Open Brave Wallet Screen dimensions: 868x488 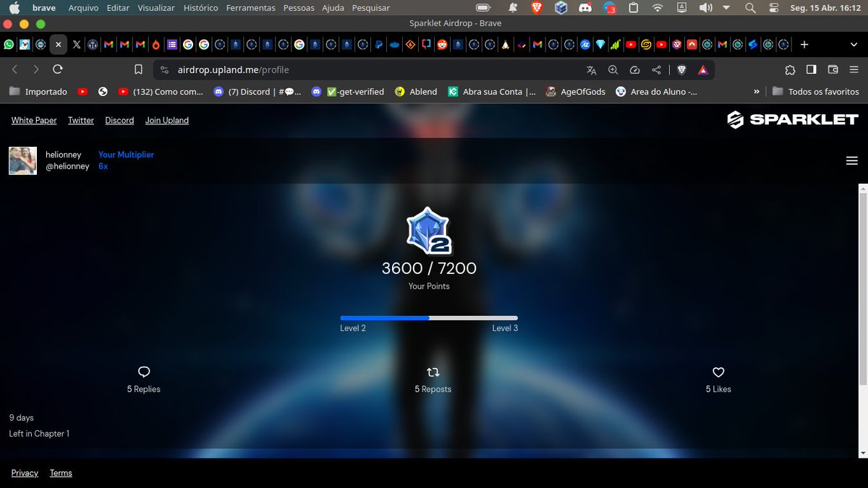(833, 70)
